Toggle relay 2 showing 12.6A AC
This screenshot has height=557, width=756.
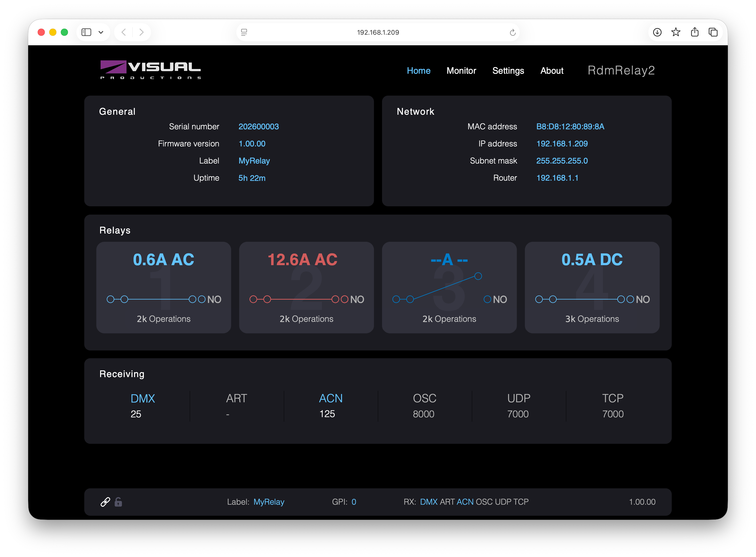click(306, 288)
